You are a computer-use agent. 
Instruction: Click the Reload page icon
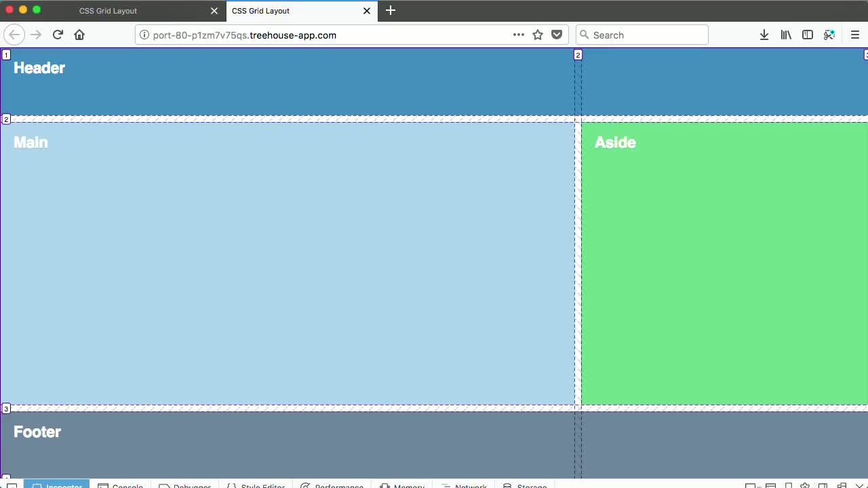[x=58, y=35]
